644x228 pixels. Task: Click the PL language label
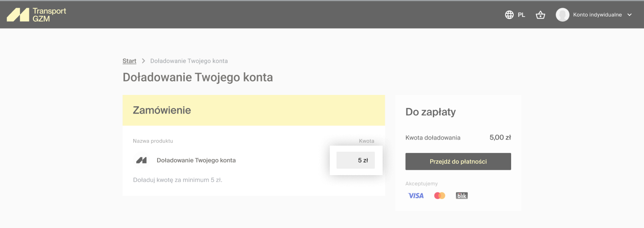(x=522, y=15)
